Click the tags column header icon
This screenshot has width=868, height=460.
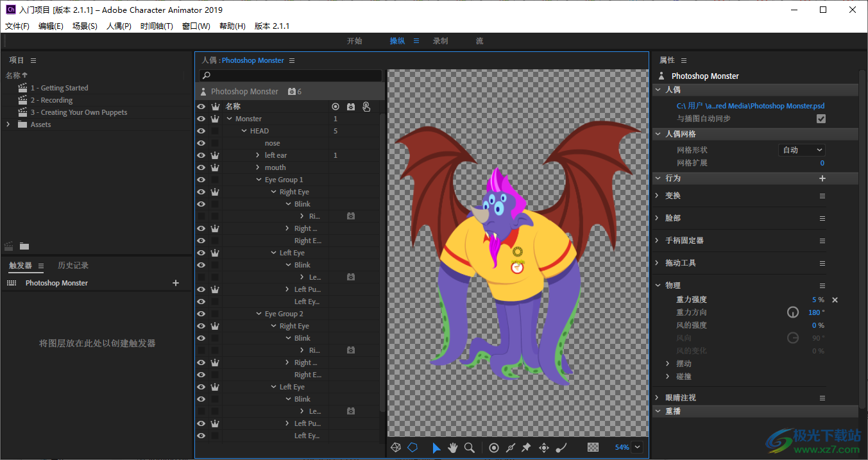pyautogui.click(x=335, y=106)
